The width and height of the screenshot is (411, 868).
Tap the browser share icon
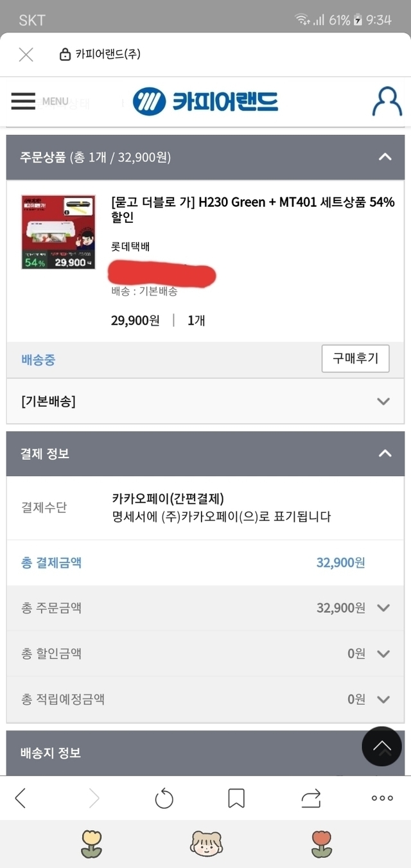[x=311, y=798]
